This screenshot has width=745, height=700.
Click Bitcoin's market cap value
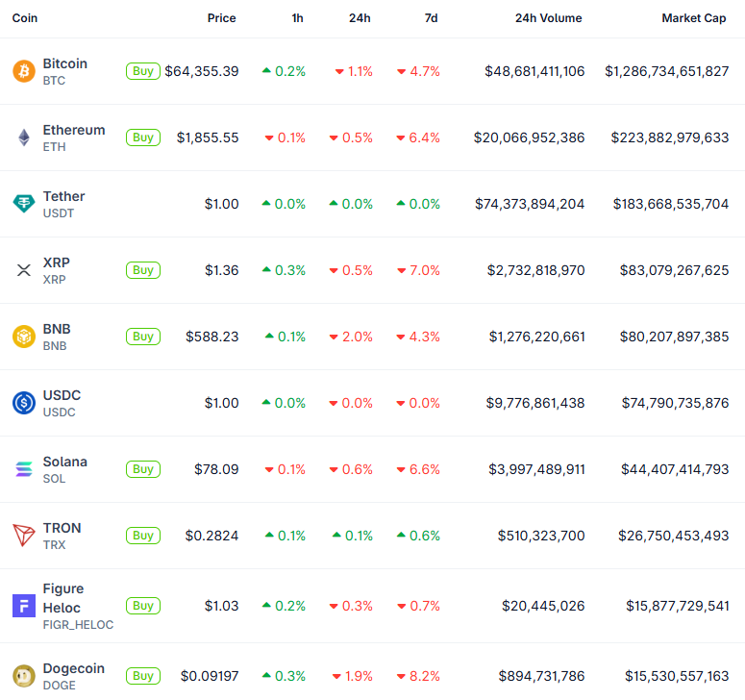(x=666, y=71)
